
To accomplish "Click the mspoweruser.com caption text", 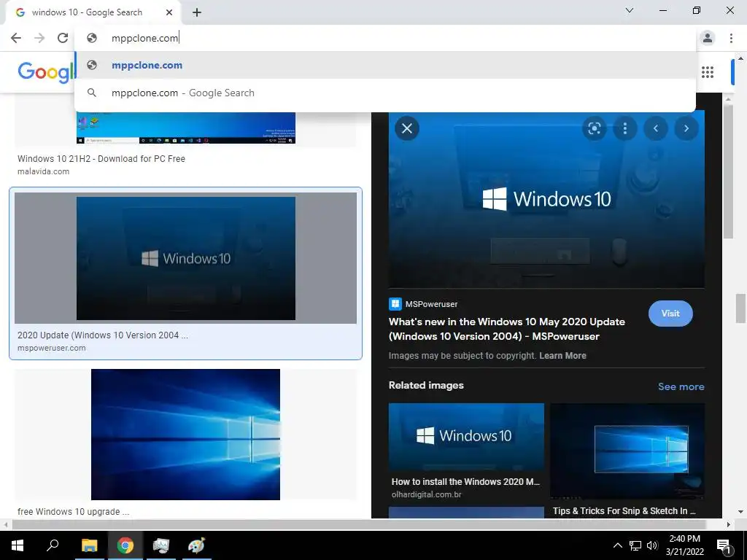I will click(52, 348).
